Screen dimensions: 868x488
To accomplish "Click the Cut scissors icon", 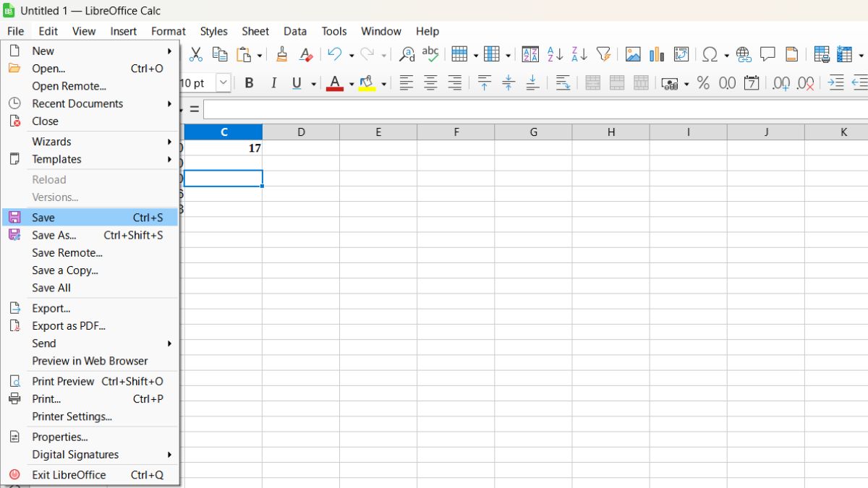I will pyautogui.click(x=196, y=54).
